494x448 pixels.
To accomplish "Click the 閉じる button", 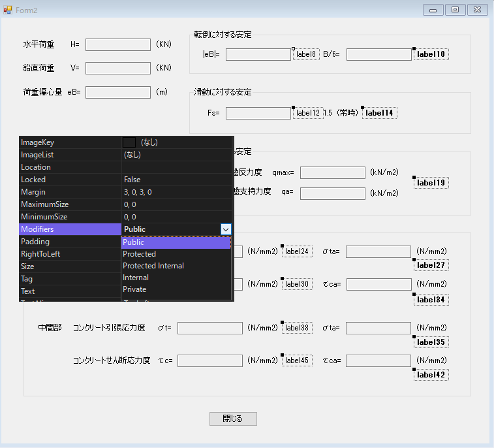I will pos(233,419).
